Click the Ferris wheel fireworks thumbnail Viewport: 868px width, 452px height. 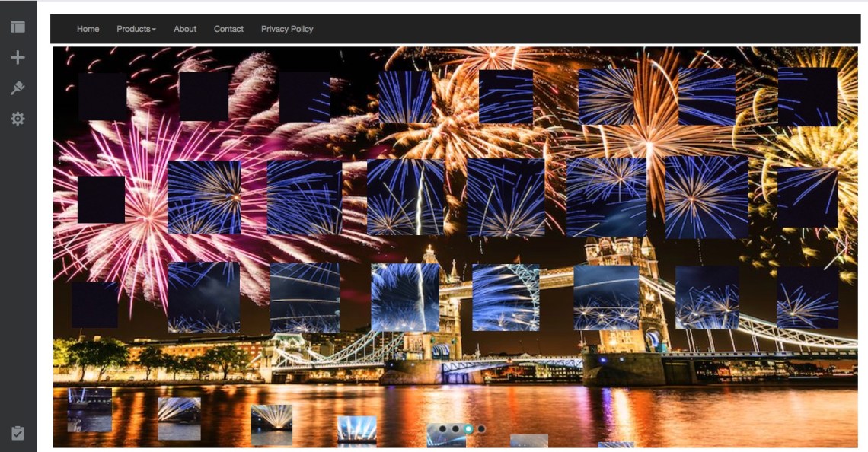coord(506,298)
